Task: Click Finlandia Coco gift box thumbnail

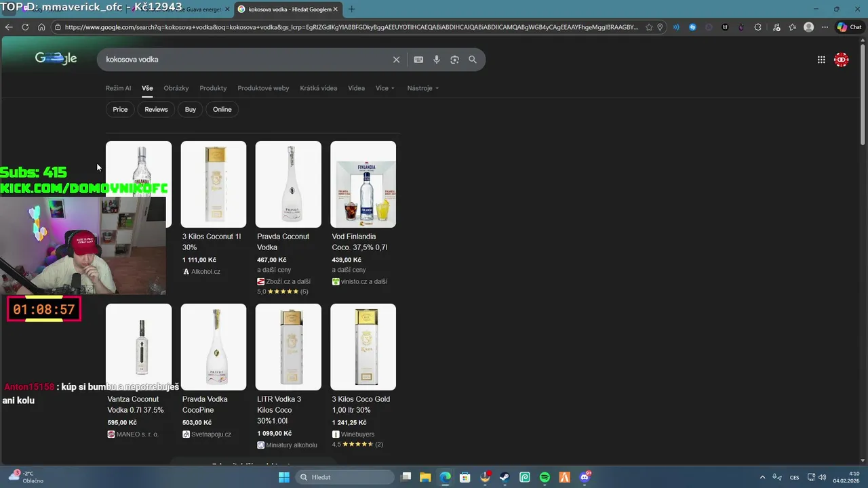Action: [363, 184]
